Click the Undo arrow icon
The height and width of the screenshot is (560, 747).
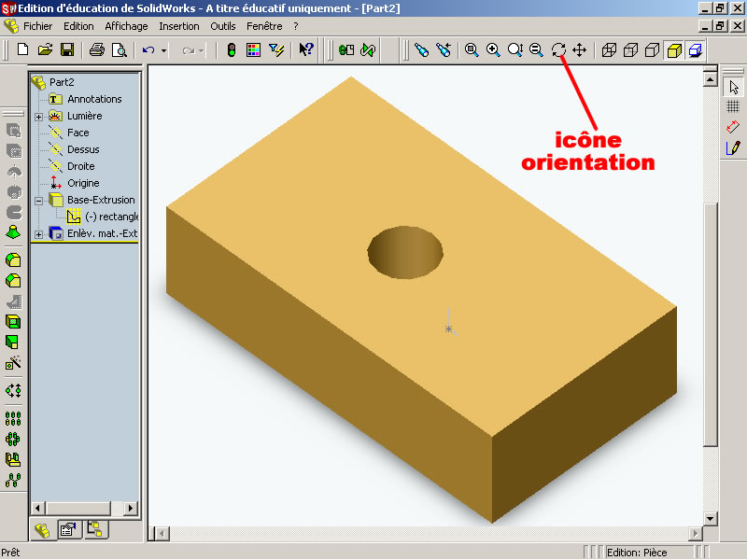148,49
